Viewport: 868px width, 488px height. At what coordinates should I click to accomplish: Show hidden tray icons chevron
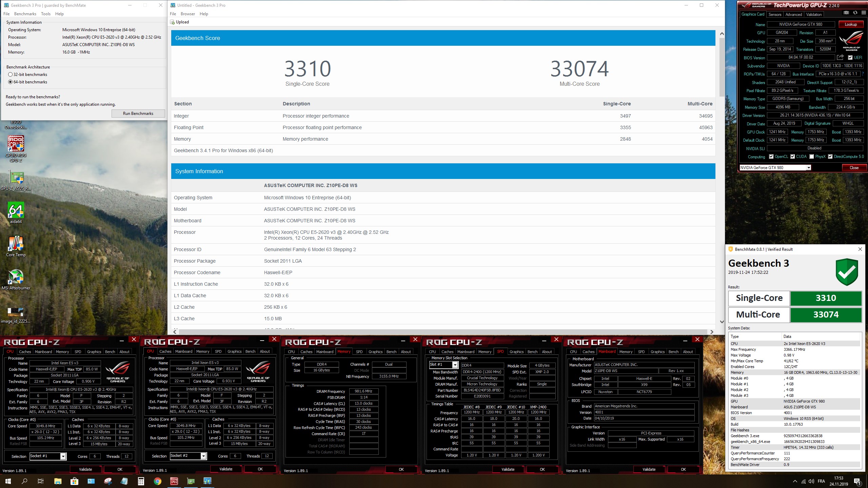click(x=795, y=481)
